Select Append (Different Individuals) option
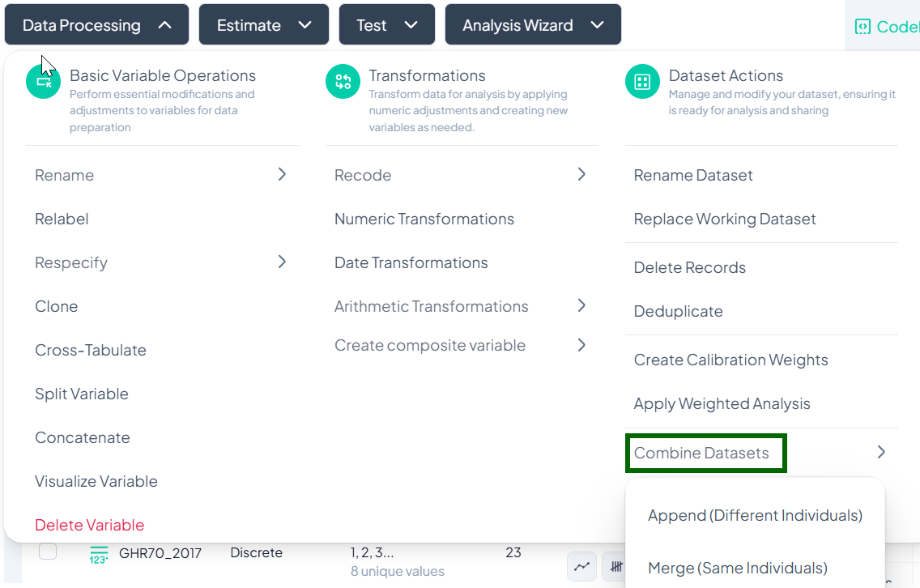 point(755,515)
